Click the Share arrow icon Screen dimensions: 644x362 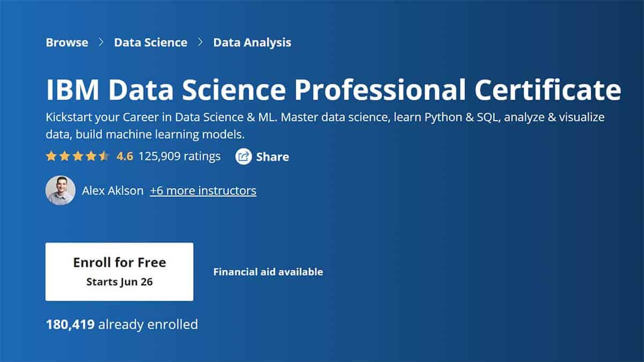(244, 157)
